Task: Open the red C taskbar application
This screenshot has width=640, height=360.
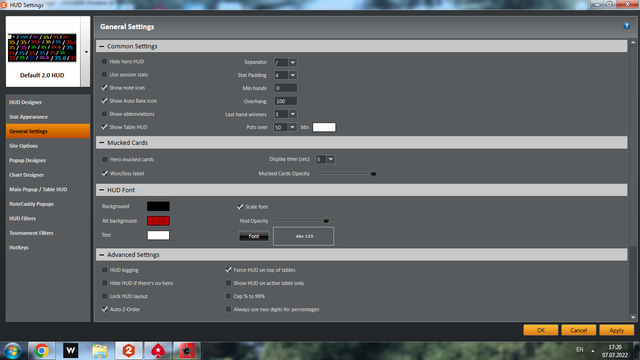Action: [x=187, y=351]
